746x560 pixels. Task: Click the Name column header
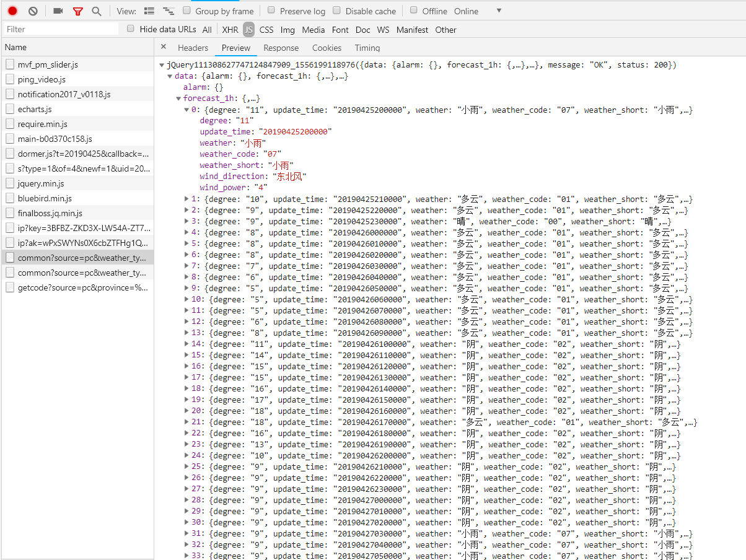77,47
